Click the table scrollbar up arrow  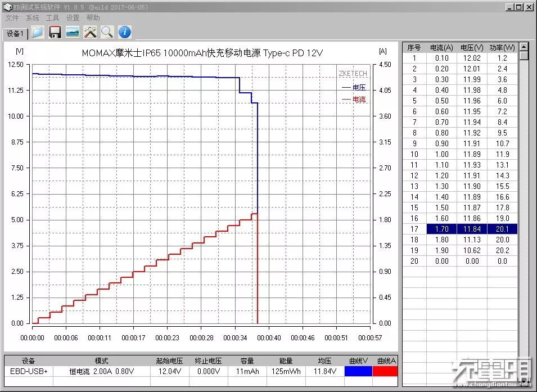[524, 47]
